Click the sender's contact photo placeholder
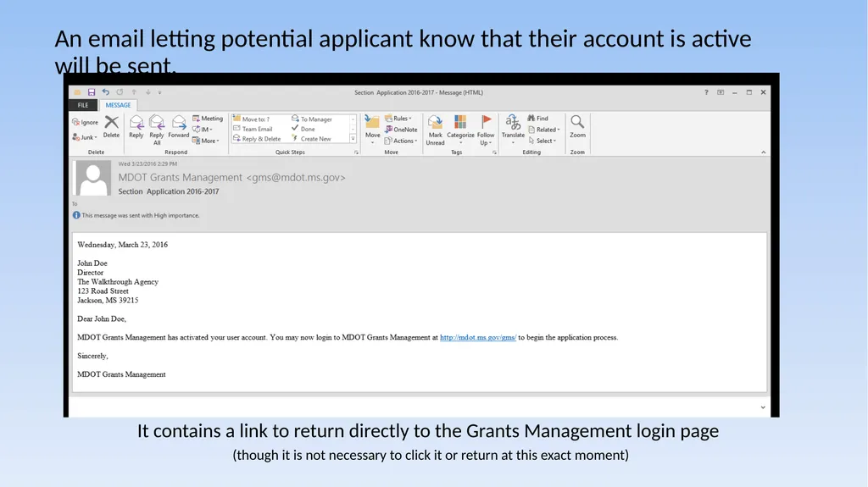 tap(93, 178)
